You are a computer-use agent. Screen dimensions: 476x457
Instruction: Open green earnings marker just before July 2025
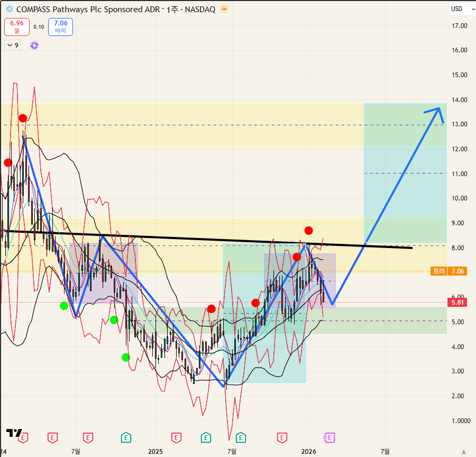tap(206, 438)
